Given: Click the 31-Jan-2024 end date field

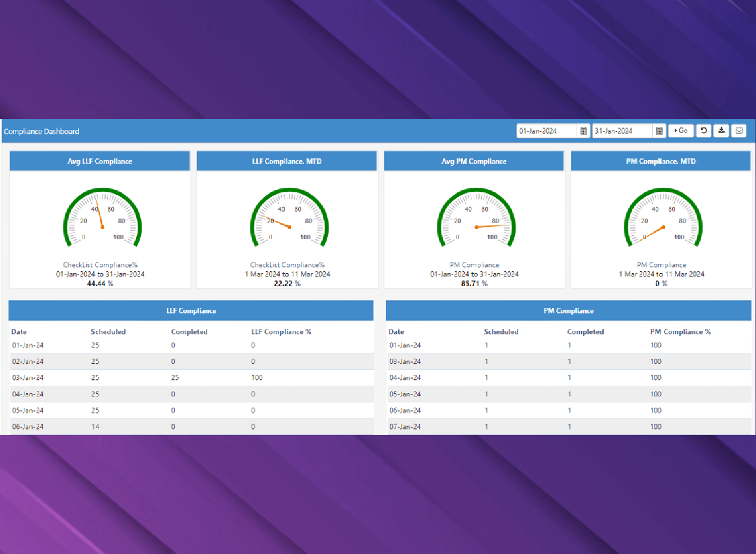Looking at the screenshot, I should pos(622,131).
